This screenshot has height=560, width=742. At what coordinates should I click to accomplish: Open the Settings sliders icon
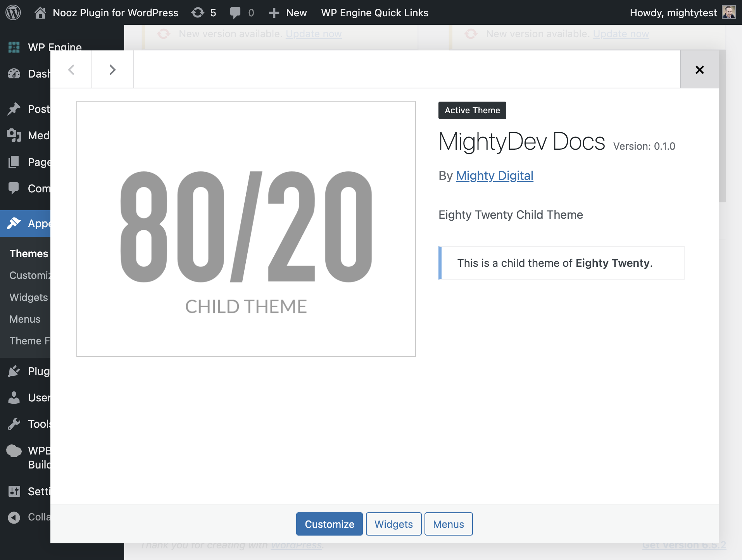coord(14,491)
